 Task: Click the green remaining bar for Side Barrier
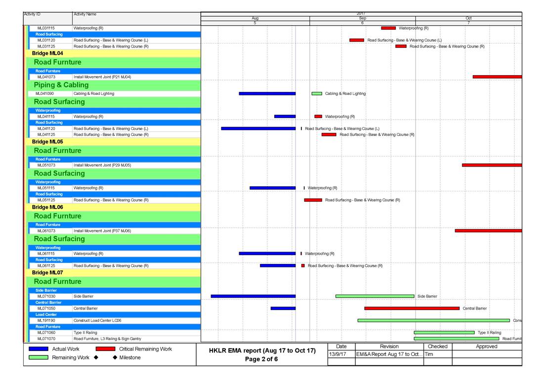[x=375, y=296]
